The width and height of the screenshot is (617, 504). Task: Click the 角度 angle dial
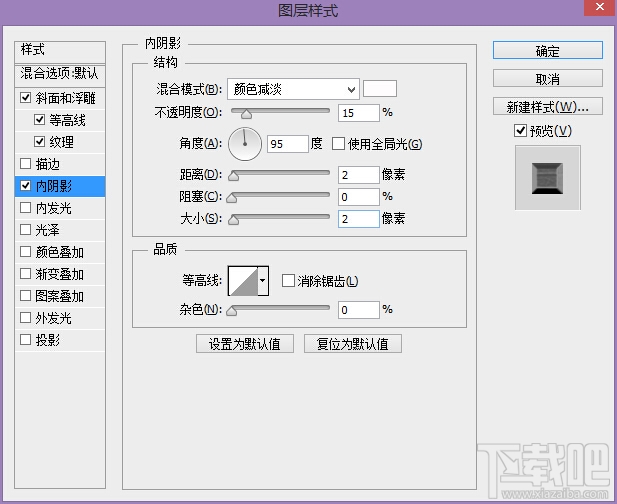(245, 144)
